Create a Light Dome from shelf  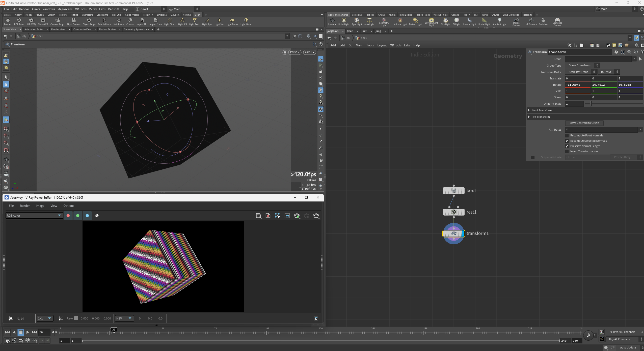(x=232, y=22)
